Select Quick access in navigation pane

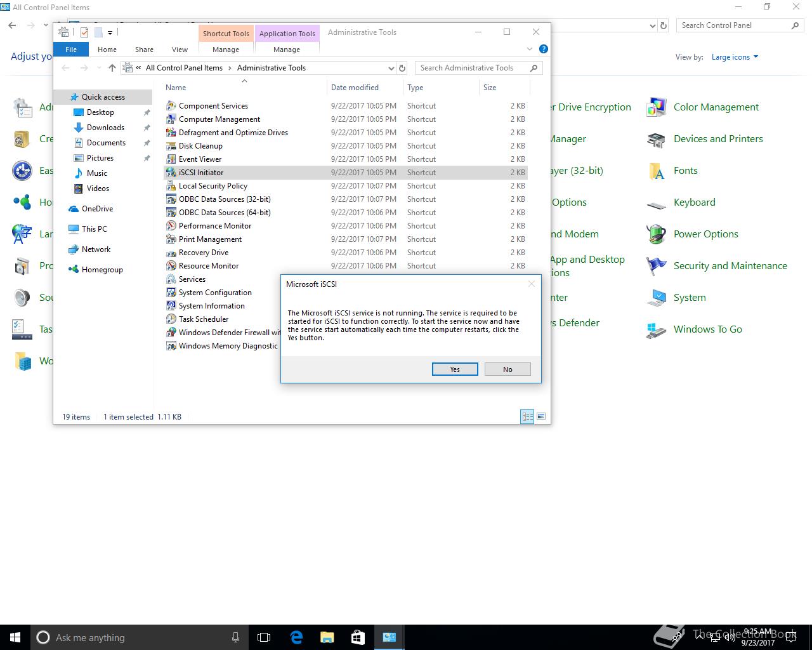click(x=103, y=97)
